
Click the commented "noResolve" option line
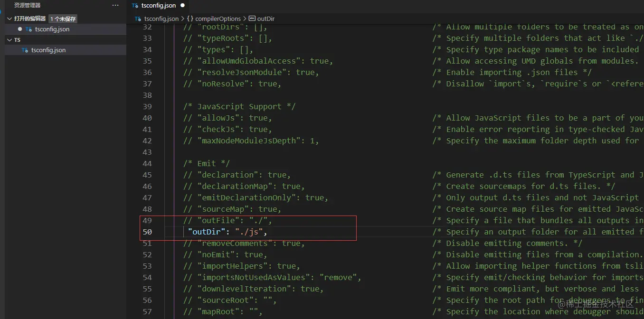pos(232,84)
